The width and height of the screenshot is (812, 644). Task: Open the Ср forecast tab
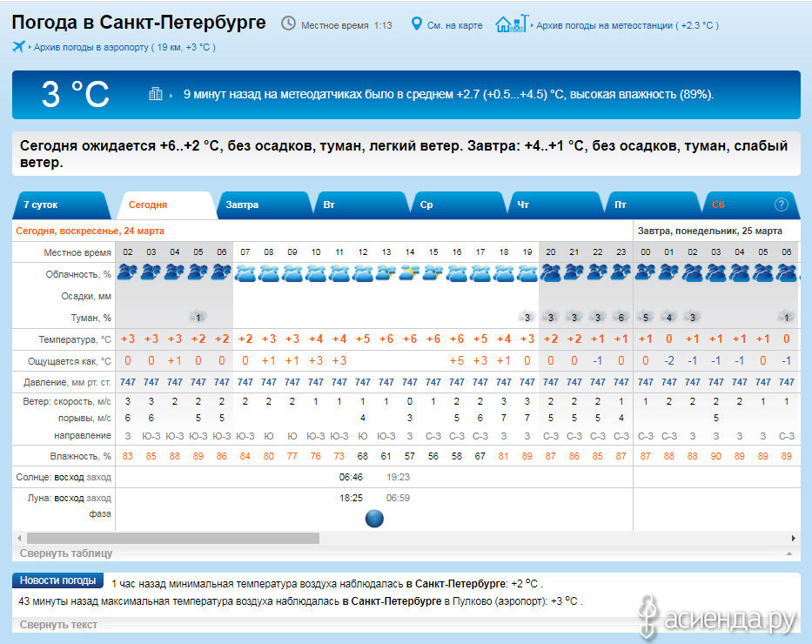[x=458, y=205]
